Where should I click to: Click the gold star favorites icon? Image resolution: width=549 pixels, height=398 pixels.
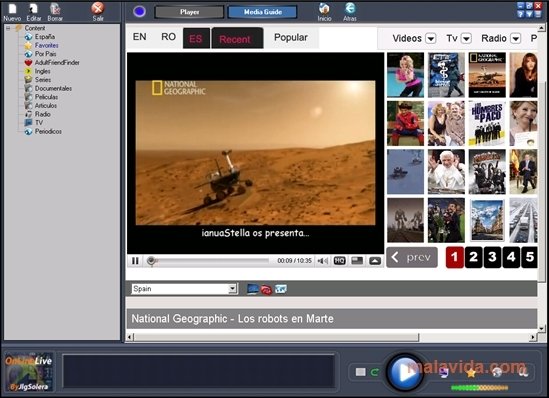point(471,373)
